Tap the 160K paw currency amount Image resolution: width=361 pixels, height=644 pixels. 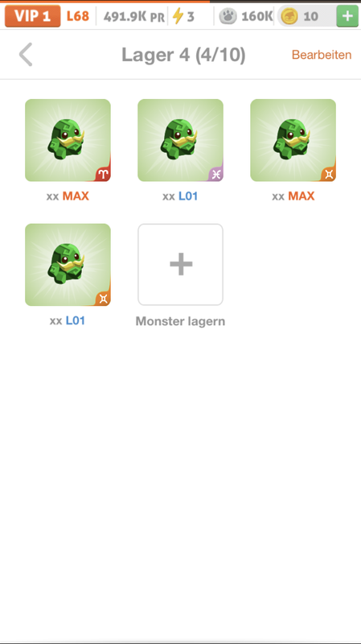point(256,16)
